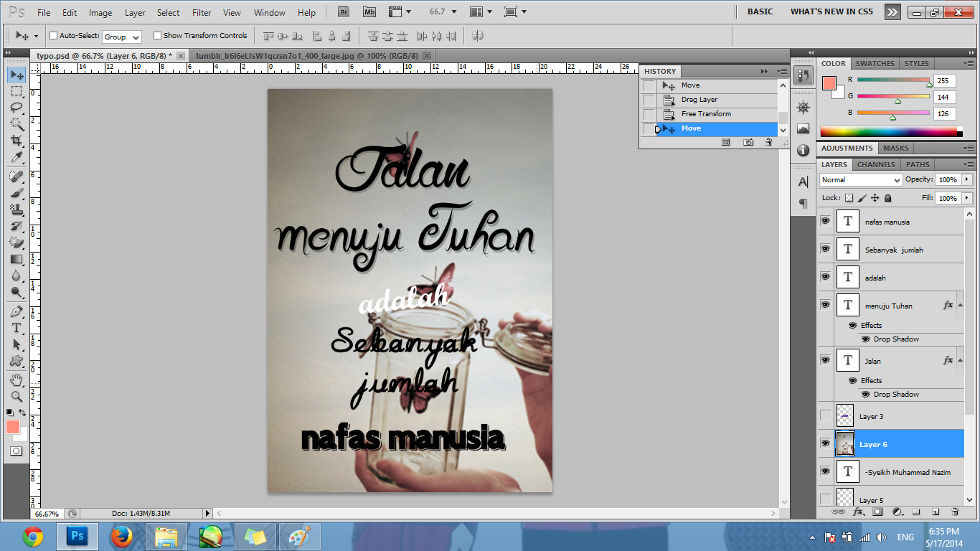Select the Pen tool
The image size is (980, 551).
[x=17, y=311]
